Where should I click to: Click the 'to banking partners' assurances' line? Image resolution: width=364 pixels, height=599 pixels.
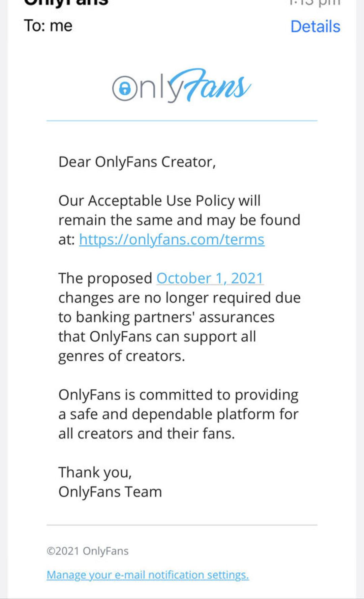166,317
